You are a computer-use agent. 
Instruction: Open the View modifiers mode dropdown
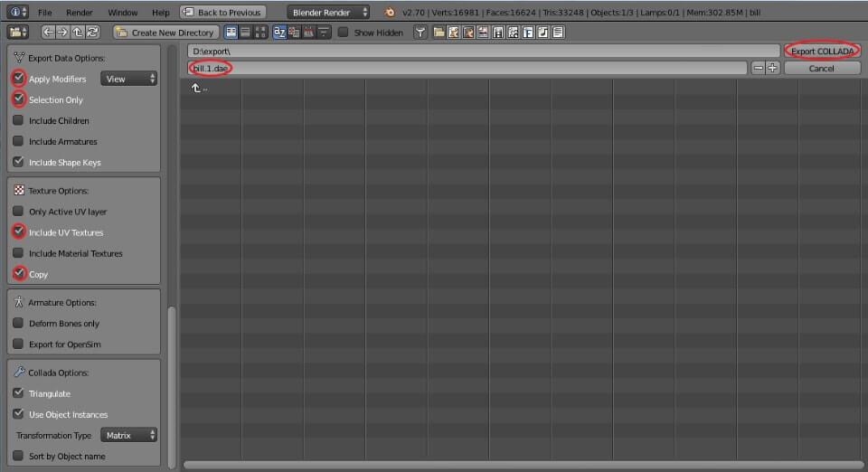pos(128,79)
